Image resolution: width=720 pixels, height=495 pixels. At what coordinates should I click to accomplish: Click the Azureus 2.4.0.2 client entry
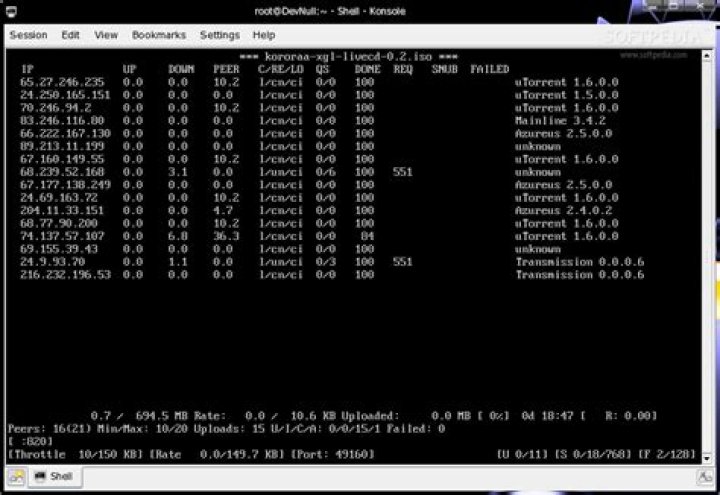tap(563, 211)
